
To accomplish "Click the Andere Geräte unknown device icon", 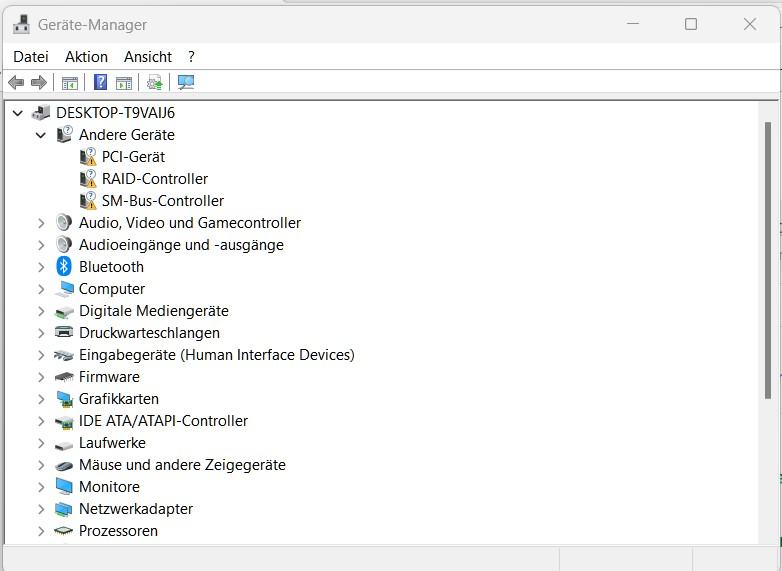I will coord(64,135).
